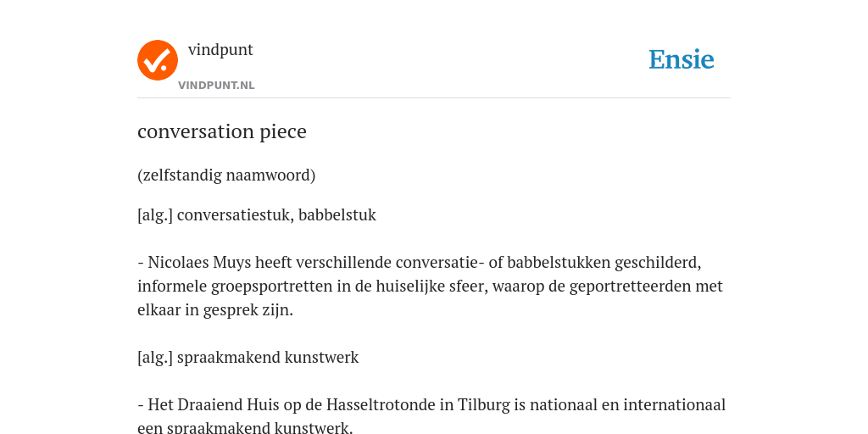Open the Ensie logo link

coord(682,59)
